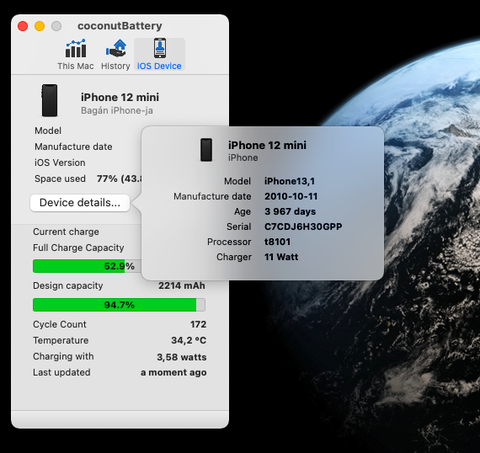Image resolution: width=480 pixels, height=453 pixels.
Task: Click the iPhone 12 mini heading in popover
Action: [x=267, y=145]
